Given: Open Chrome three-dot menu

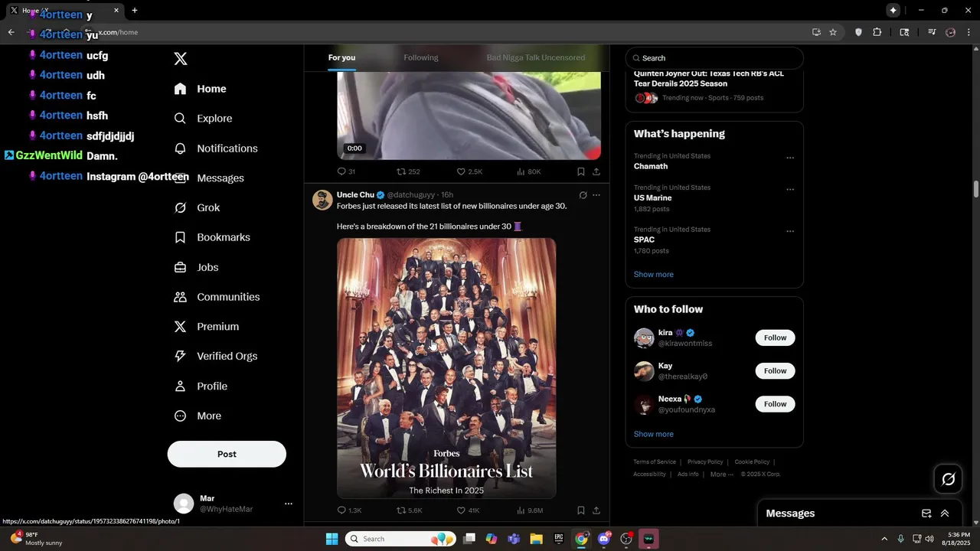Looking at the screenshot, I should click(969, 32).
